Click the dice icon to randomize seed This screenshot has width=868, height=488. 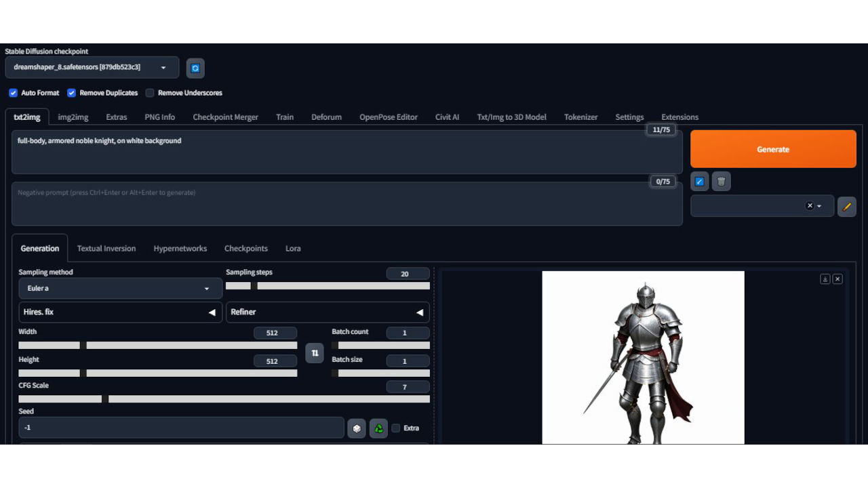point(356,428)
